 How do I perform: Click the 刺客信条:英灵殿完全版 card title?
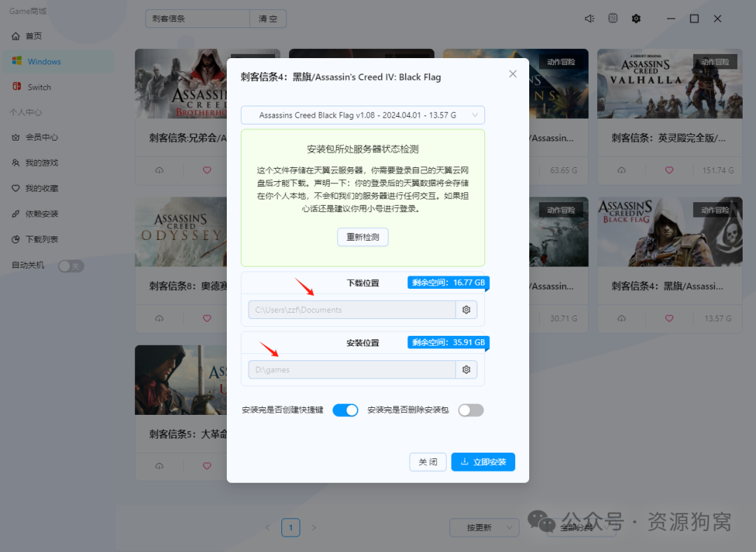pyautogui.click(x=668, y=139)
